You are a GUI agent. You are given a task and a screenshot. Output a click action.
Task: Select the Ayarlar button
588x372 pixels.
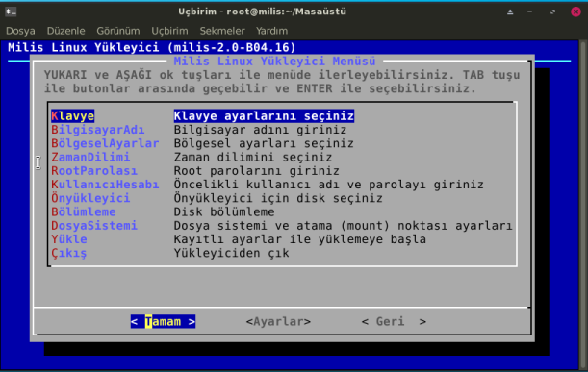(279, 321)
